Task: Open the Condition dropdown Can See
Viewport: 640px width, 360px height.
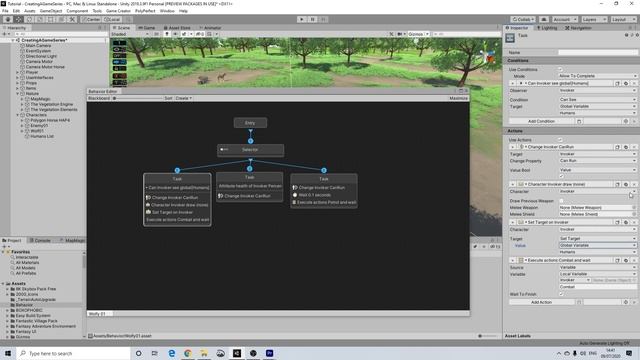Action: (x=598, y=100)
